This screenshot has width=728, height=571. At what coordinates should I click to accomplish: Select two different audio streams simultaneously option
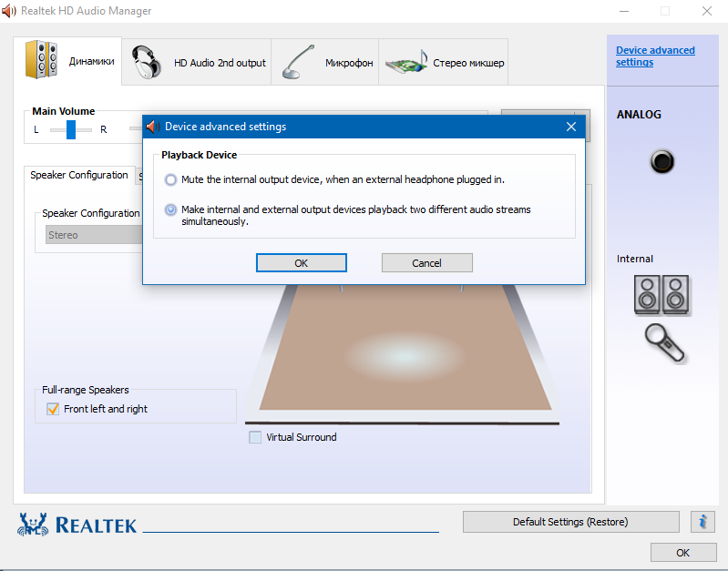pyautogui.click(x=171, y=209)
